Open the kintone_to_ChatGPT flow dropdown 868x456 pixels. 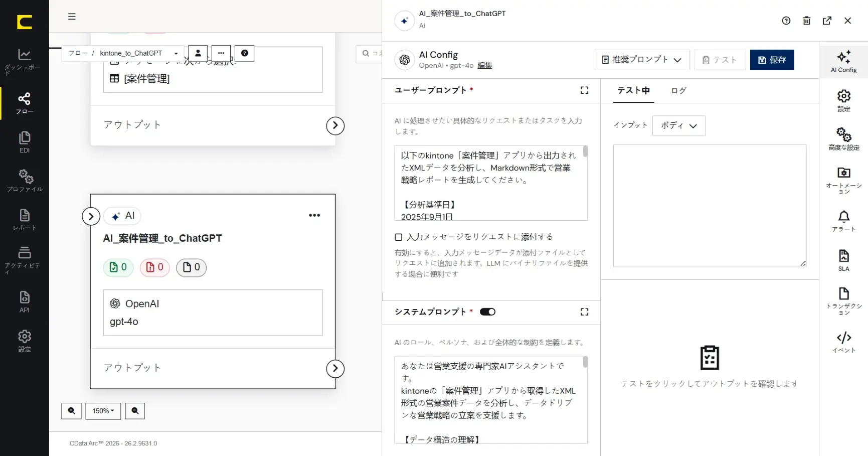[138, 53]
